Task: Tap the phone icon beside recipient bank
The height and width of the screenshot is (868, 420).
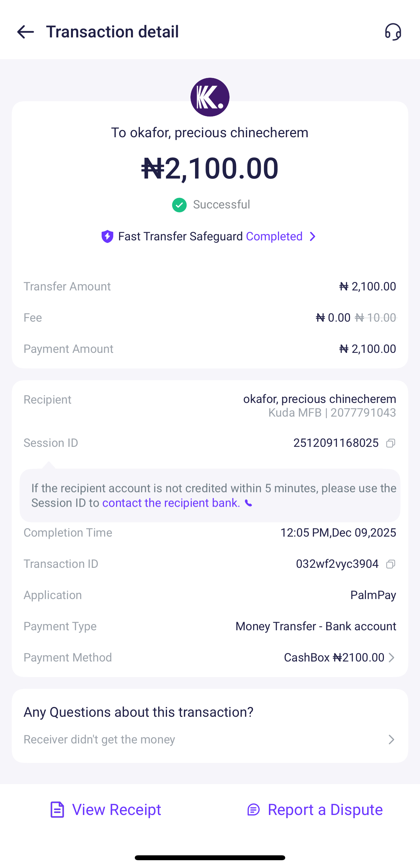Action: [249, 503]
